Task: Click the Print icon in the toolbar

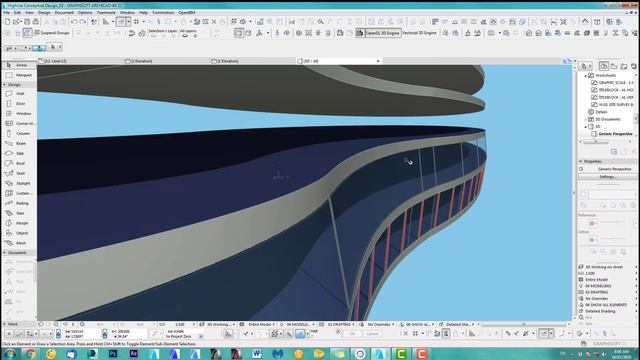Action: click(36, 22)
